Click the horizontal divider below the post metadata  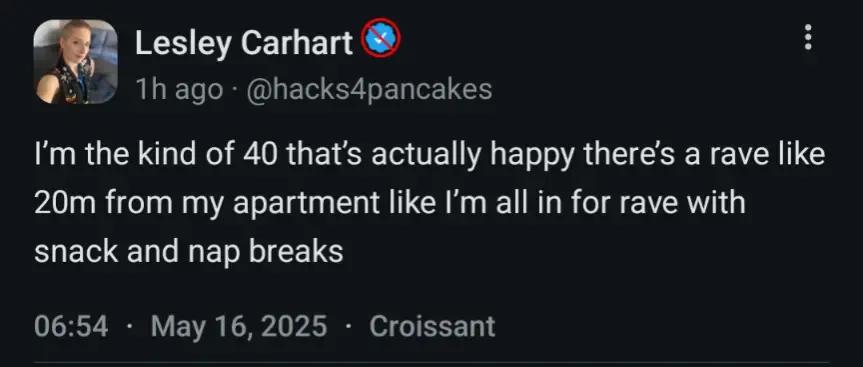pyautogui.click(x=431, y=363)
